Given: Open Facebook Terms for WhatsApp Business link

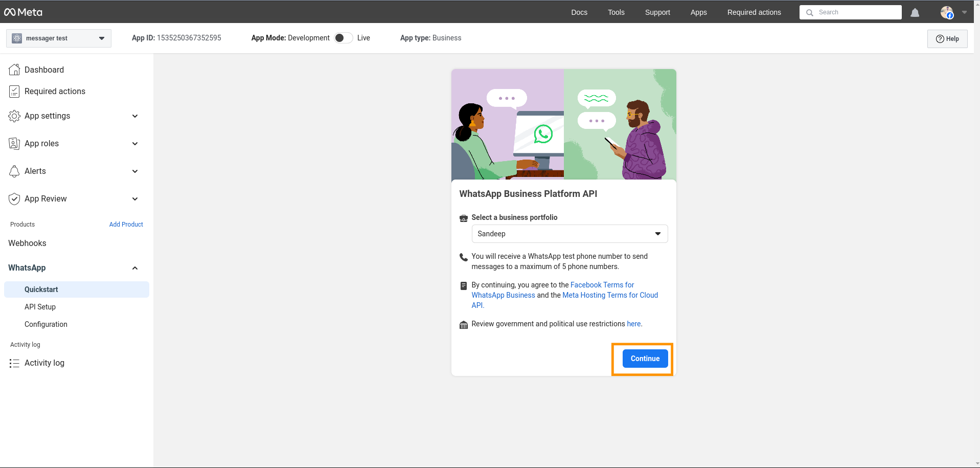Looking at the screenshot, I should 553,290.
